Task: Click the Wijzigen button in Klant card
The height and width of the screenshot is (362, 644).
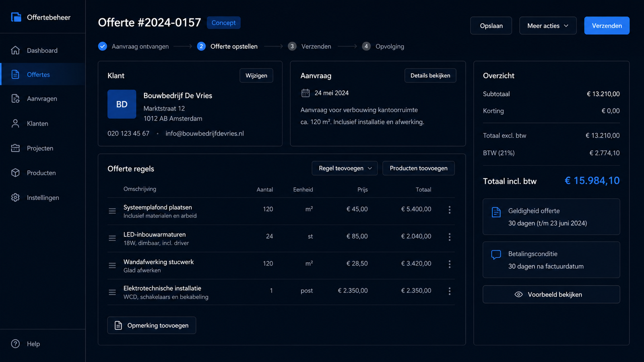Action: [256, 76]
